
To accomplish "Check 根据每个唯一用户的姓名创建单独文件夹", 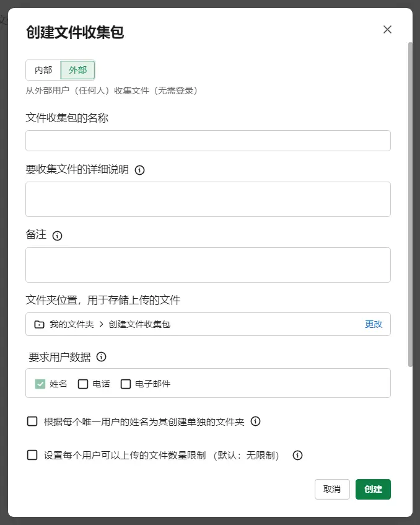I will tap(32, 421).
